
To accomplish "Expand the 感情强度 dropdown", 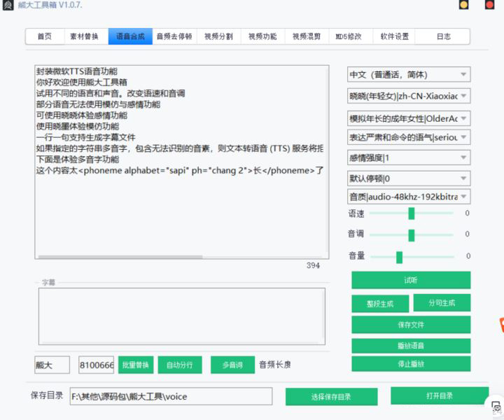I will click(409, 157).
